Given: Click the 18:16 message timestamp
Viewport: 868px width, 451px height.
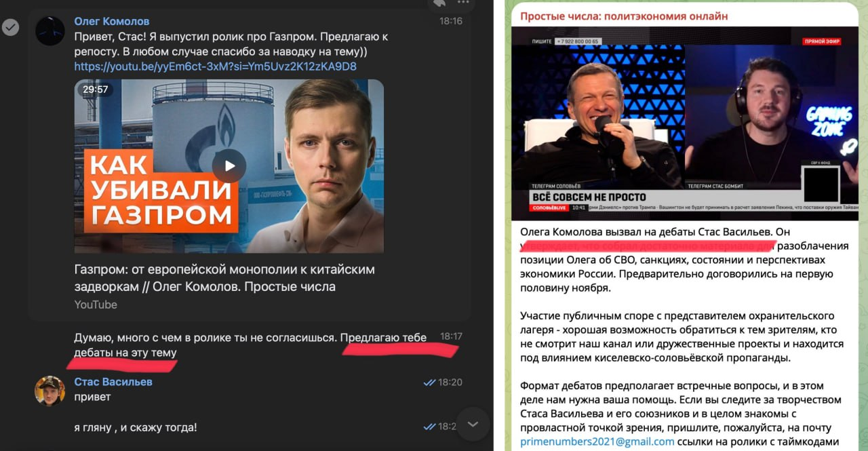Looking at the screenshot, I should click(x=450, y=21).
